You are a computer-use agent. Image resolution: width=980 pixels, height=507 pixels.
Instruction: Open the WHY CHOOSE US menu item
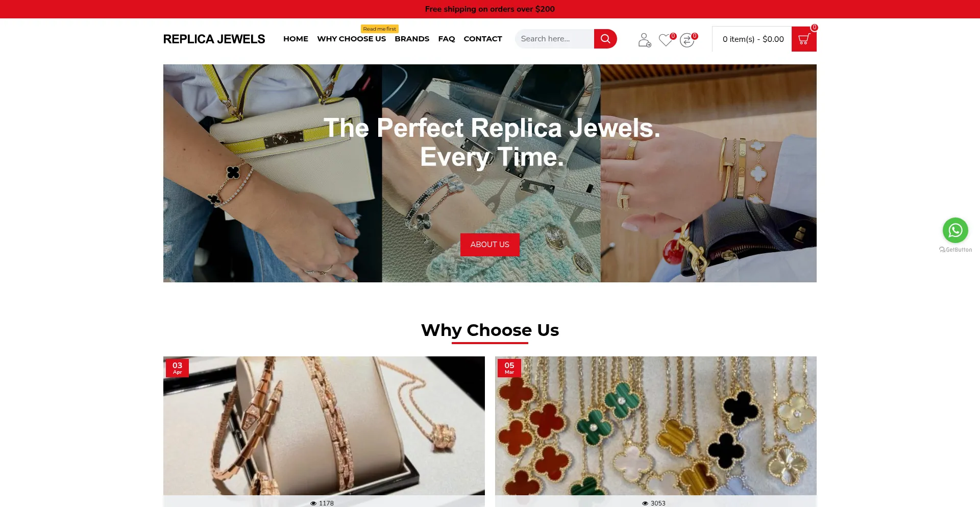[x=351, y=39]
